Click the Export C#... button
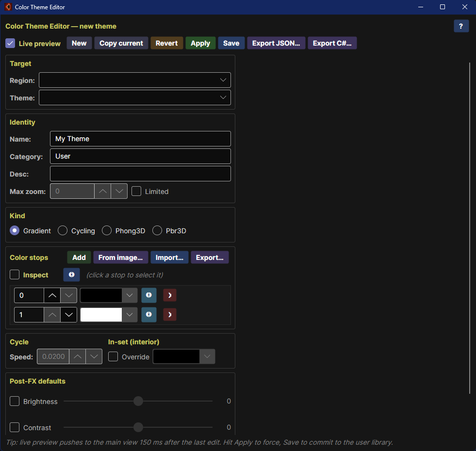This screenshot has height=451, width=476. [332, 43]
